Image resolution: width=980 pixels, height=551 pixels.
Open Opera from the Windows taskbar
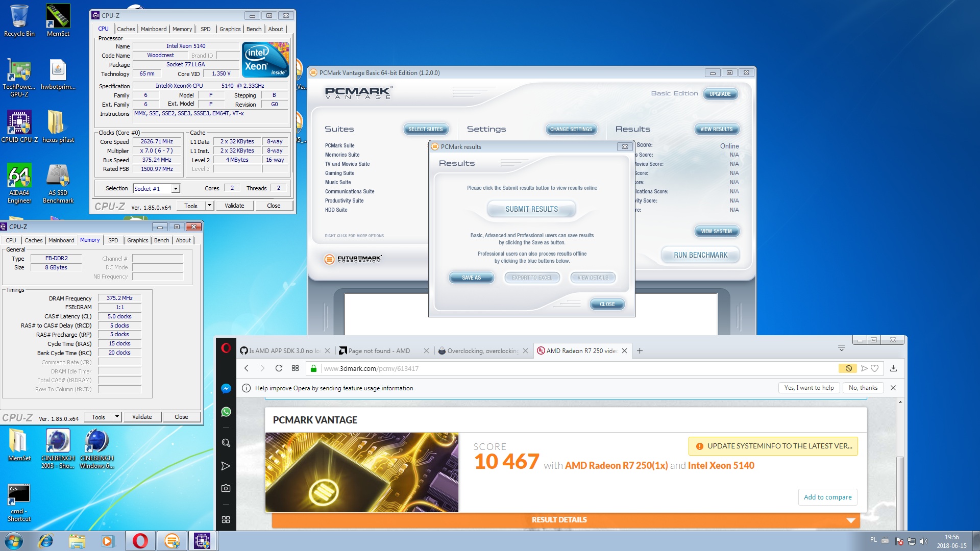click(x=140, y=541)
